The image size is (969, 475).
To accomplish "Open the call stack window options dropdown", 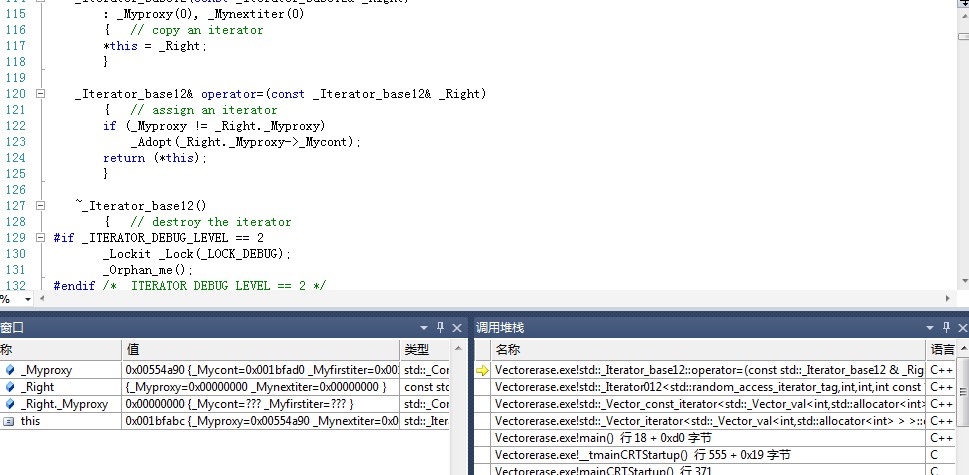I will [929, 328].
